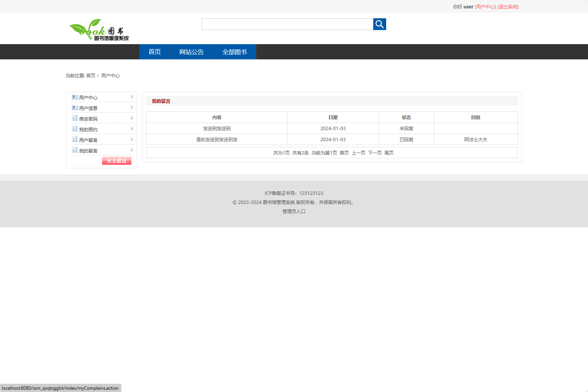Click the ICP备案证书号 footer text
588x392 pixels.
point(294,193)
